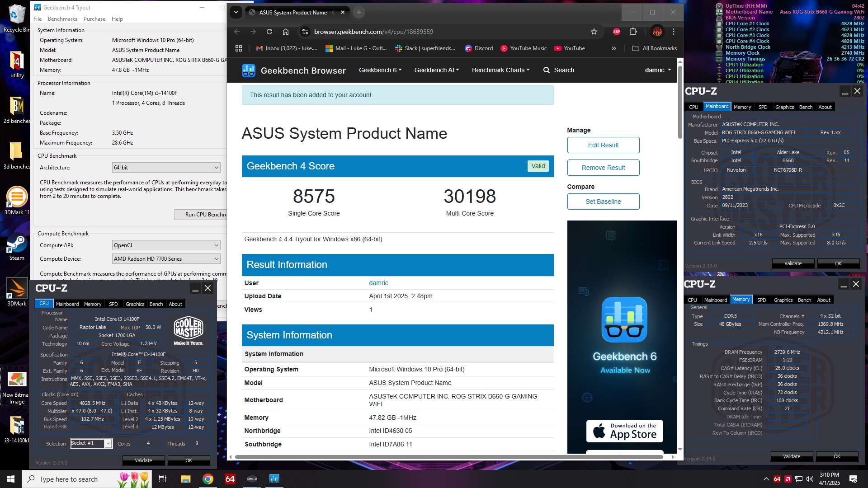Open File Explorer from taskbar

(185, 479)
